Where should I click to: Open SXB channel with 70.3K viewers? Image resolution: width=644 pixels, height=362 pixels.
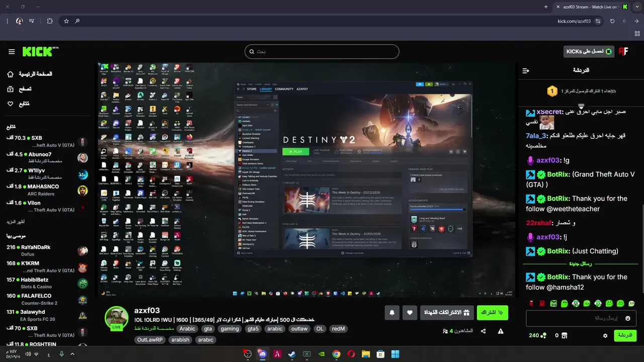pyautogui.click(x=47, y=141)
